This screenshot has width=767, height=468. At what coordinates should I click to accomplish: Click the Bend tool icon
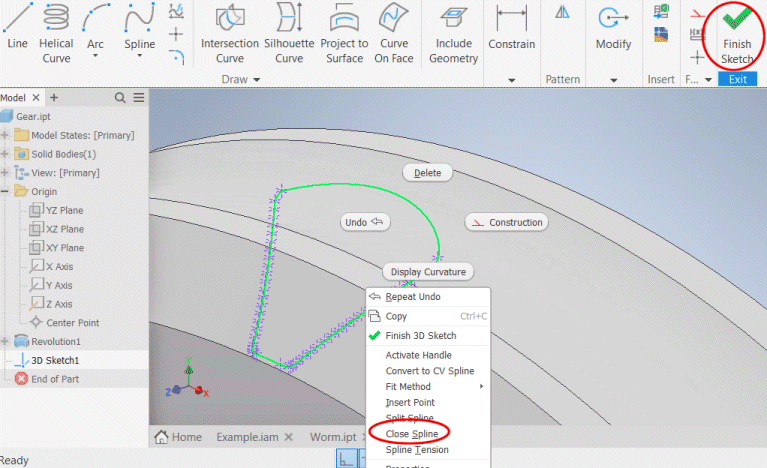tap(177, 57)
